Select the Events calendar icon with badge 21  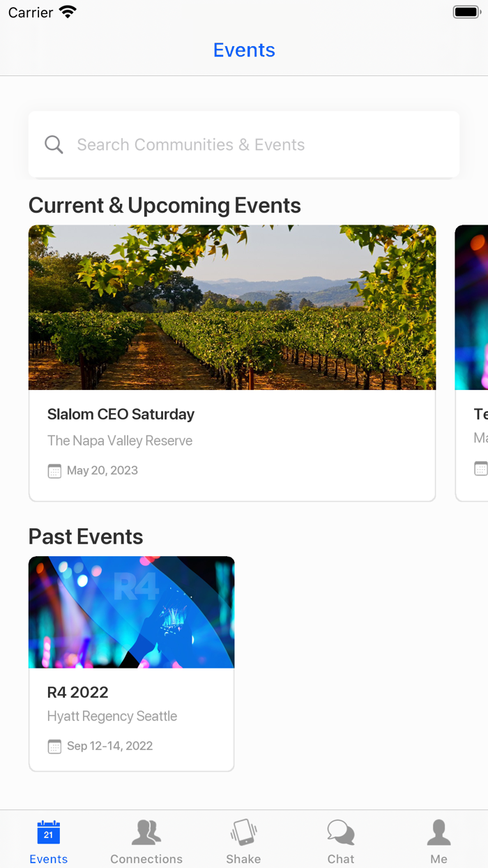tap(48, 831)
